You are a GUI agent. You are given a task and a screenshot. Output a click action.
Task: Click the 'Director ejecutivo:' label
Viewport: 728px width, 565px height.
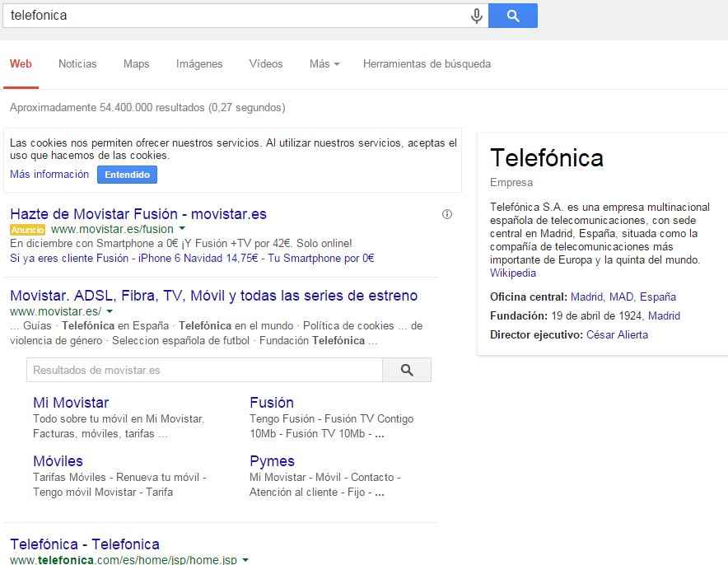click(x=536, y=334)
